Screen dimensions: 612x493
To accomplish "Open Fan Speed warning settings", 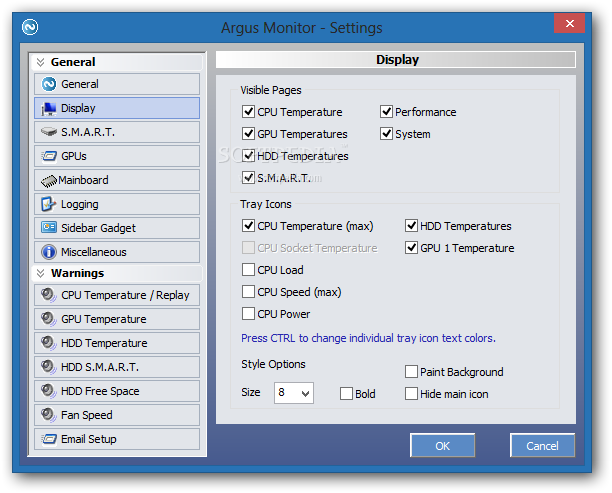I will pos(117,415).
